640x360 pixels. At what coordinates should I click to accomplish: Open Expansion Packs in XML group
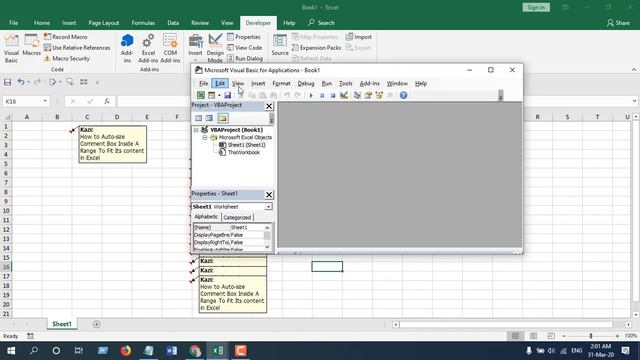pos(316,48)
